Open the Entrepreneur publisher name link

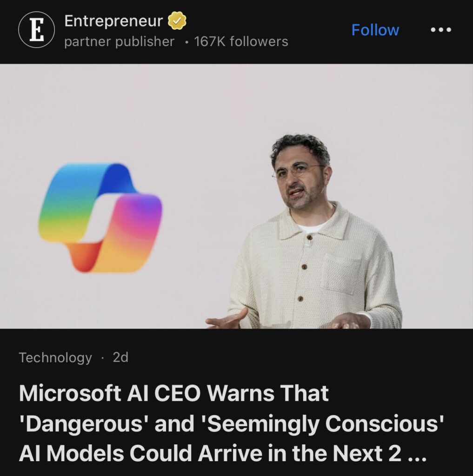point(113,21)
